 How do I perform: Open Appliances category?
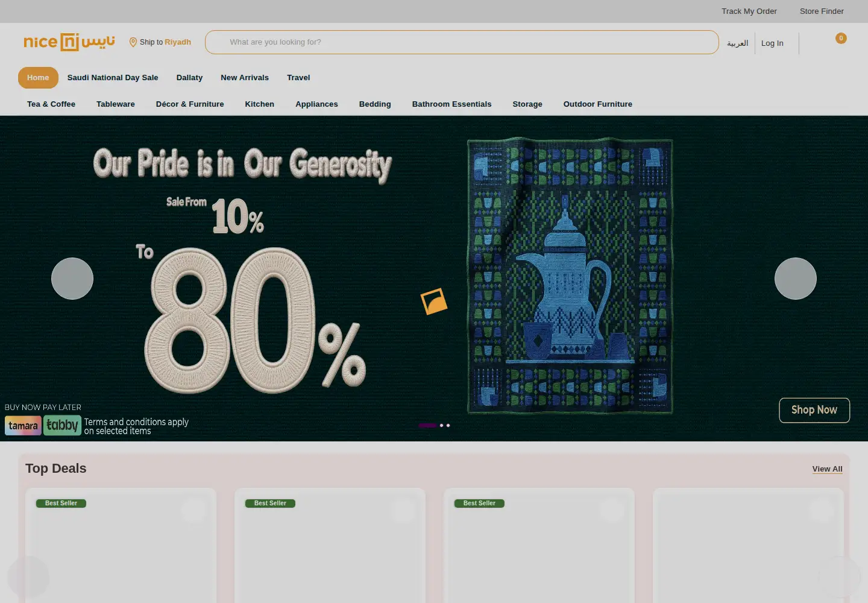tap(316, 104)
